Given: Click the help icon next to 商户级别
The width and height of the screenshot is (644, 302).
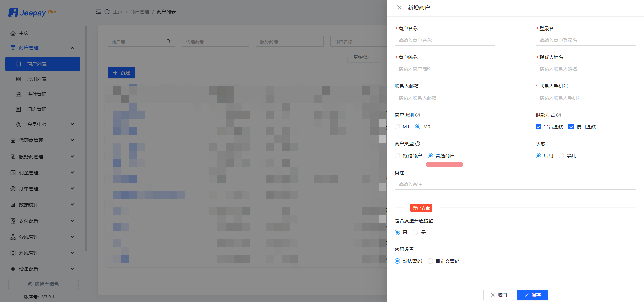Looking at the screenshot, I should pyautogui.click(x=418, y=115).
